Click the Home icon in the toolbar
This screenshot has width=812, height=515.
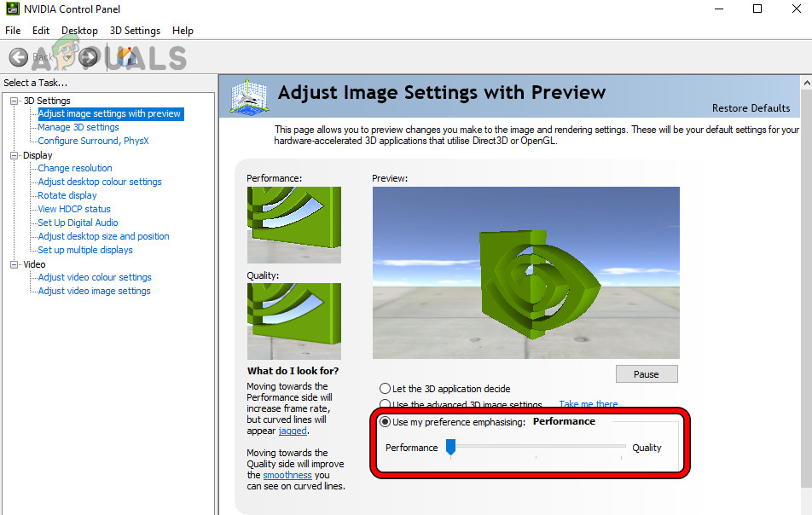pos(126,56)
